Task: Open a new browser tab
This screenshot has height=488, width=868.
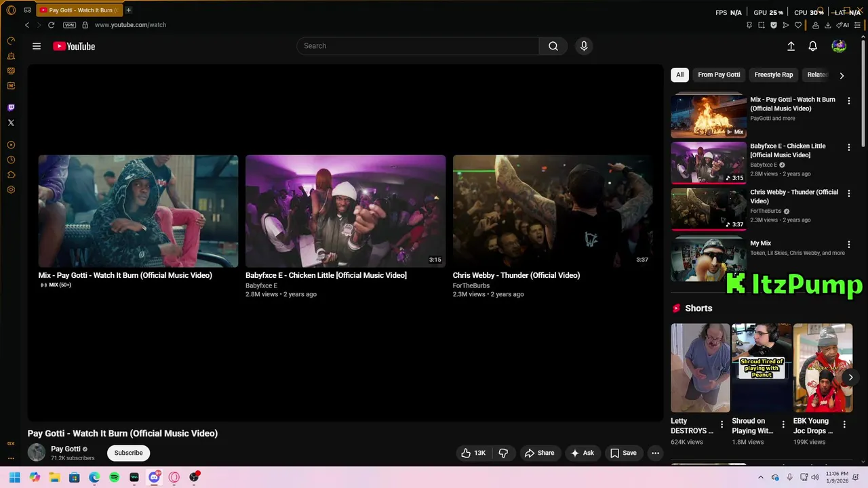Action: click(x=129, y=10)
